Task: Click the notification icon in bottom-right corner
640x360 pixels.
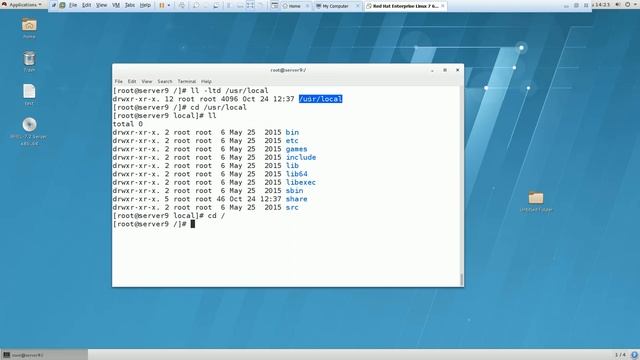Action: pyautogui.click(x=635, y=355)
